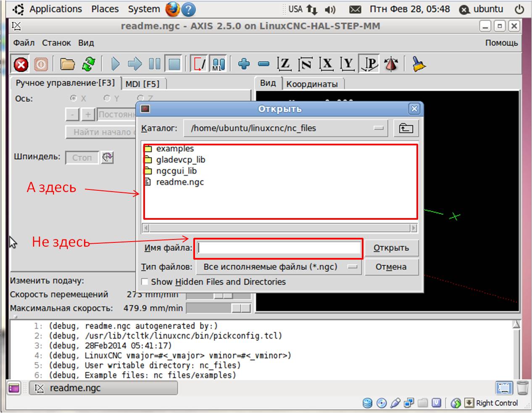The width and height of the screenshot is (532, 413).
Task: Click the show desktop icon bottom-left
Action: click(14, 388)
